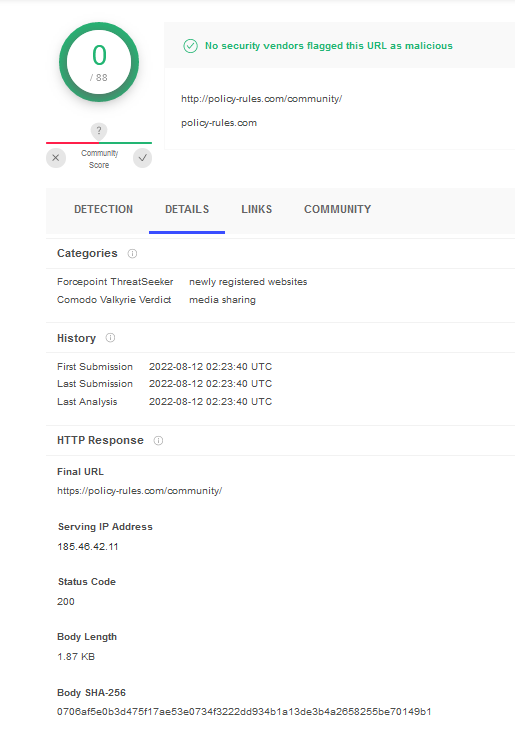Screen dimensions: 515x732
Task: Click the community score question mark icon
Action: tap(99, 131)
